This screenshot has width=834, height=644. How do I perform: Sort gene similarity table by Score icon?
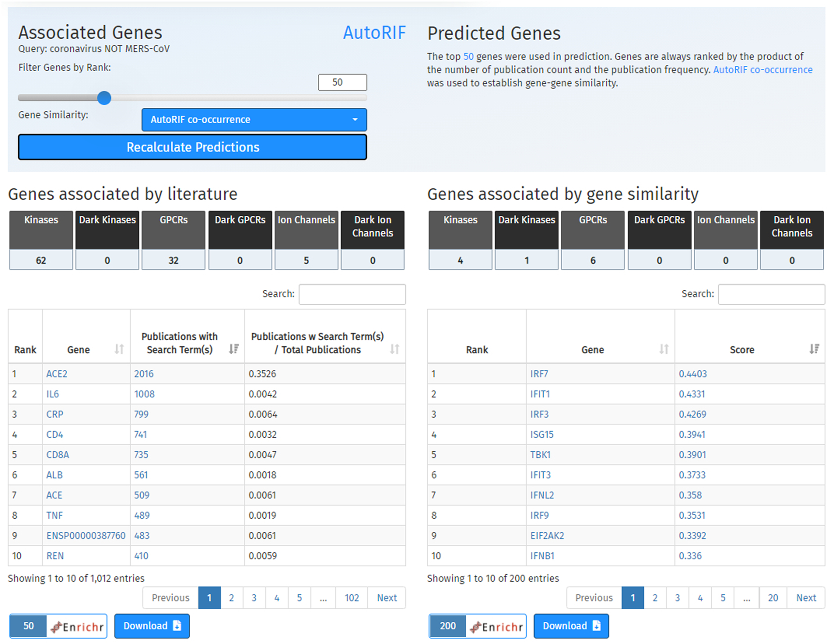(x=814, y=349)
